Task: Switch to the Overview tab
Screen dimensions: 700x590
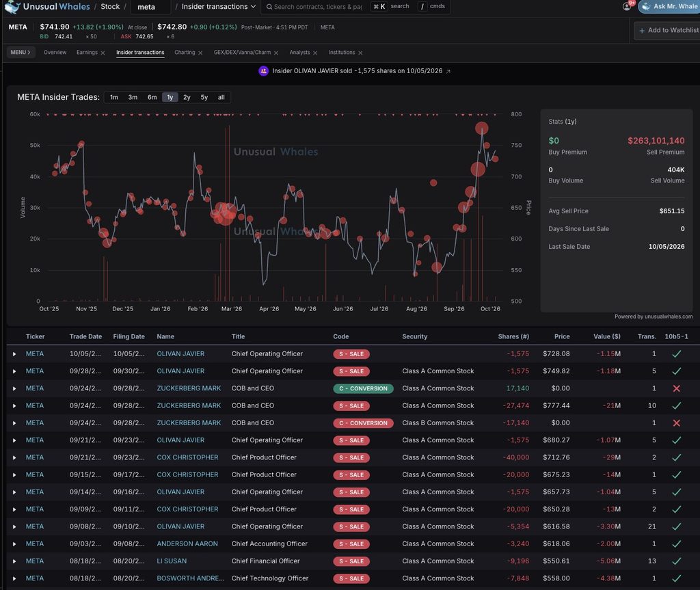Action: click(55, 52)
